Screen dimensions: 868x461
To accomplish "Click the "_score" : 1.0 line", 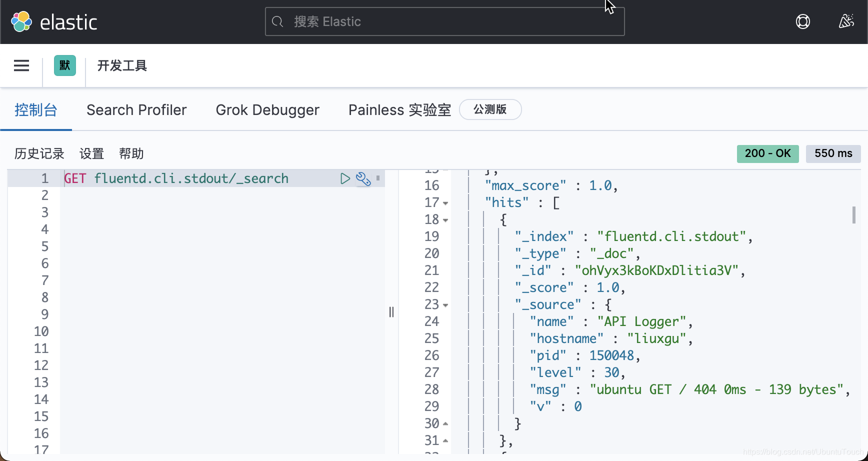I will click(x=570, y=287).
